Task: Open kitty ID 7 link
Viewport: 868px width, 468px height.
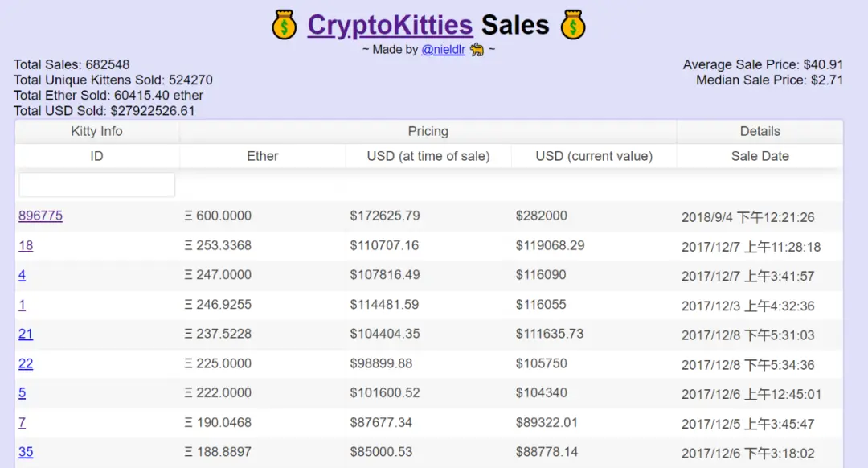Action: point(22,422)
